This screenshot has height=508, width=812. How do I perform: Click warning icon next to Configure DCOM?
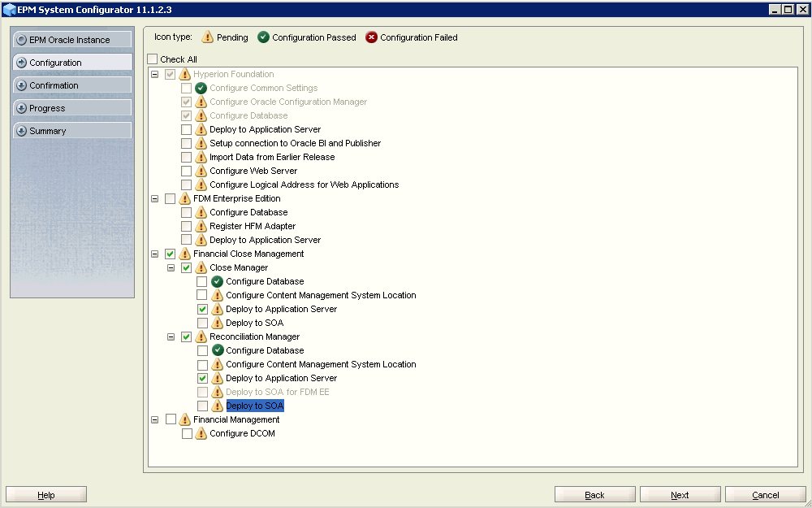(x=201, y=433)
